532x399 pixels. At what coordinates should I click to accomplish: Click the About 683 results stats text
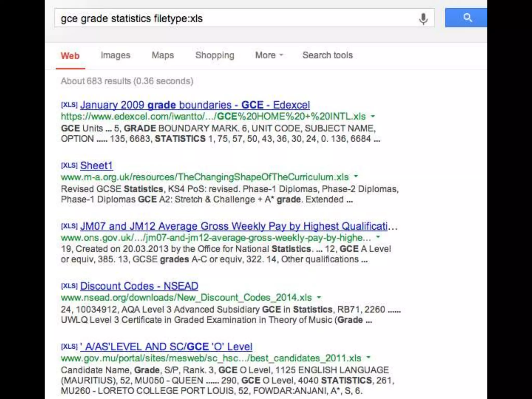click(x=127, y=81)
